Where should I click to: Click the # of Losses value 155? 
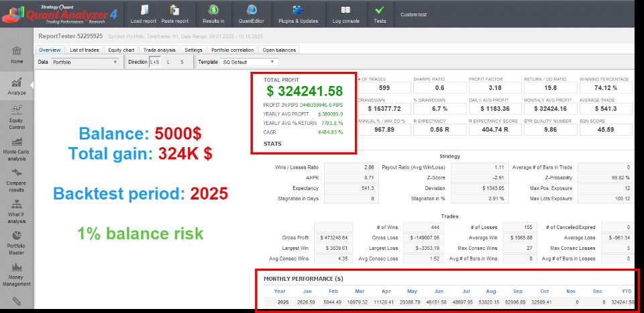pos(519,227)
